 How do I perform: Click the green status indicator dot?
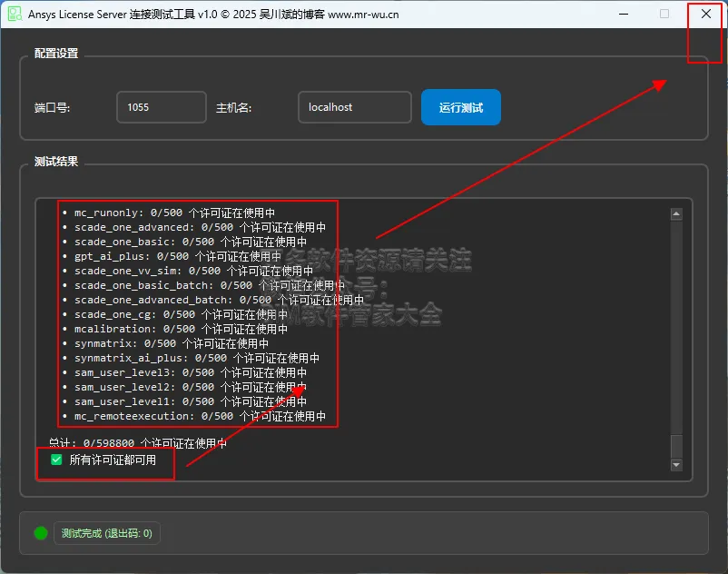pyautogui.click(x=41, y=533)
